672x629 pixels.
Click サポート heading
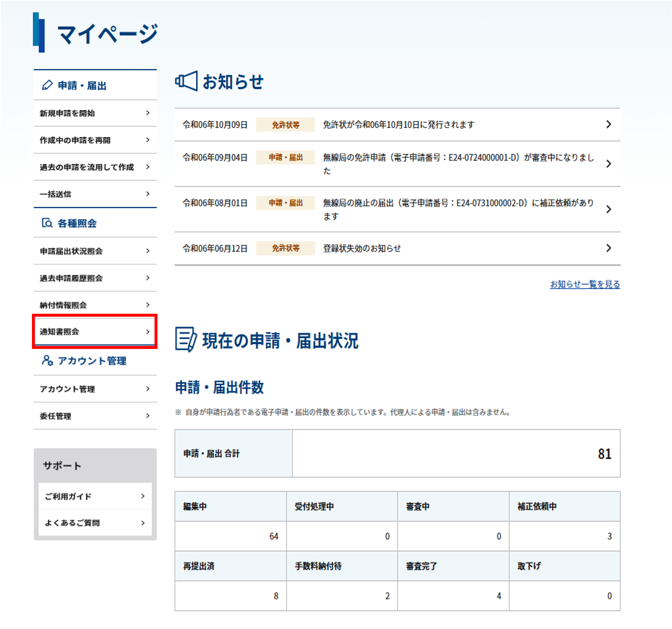[x=62, y=466]
